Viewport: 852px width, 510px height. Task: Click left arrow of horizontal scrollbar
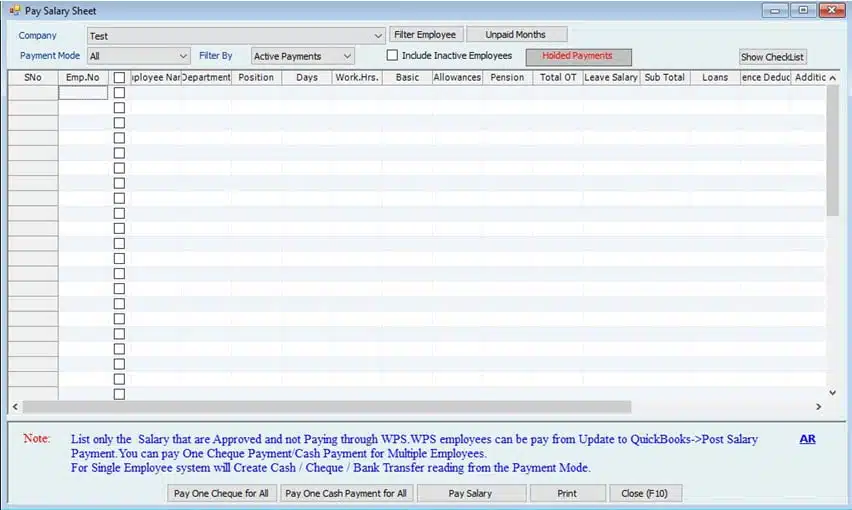coord(14,407)
